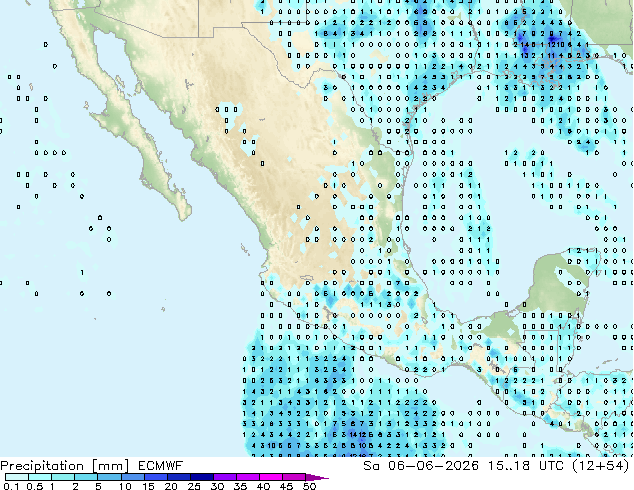Click the '(12+54)' forecast offset text
The width and height of the screenshot is (634, 490).
[x=601, y=466]
